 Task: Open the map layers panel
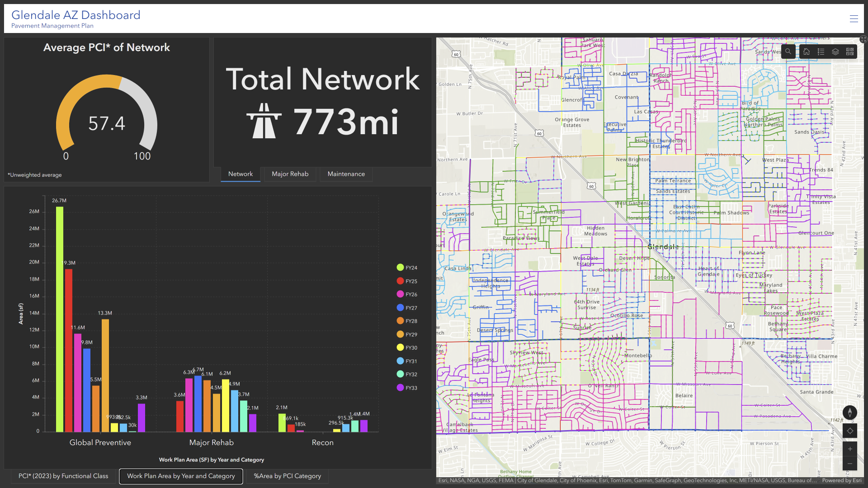coord(835,52)
